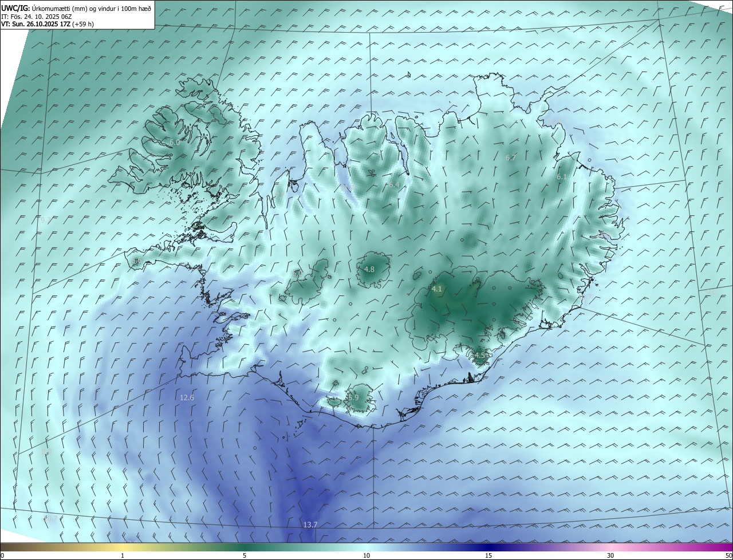Click the 0 tick on the color scale
Viewport: 733px width, 560px height.
pyautogui.click(x=2, y=556)
